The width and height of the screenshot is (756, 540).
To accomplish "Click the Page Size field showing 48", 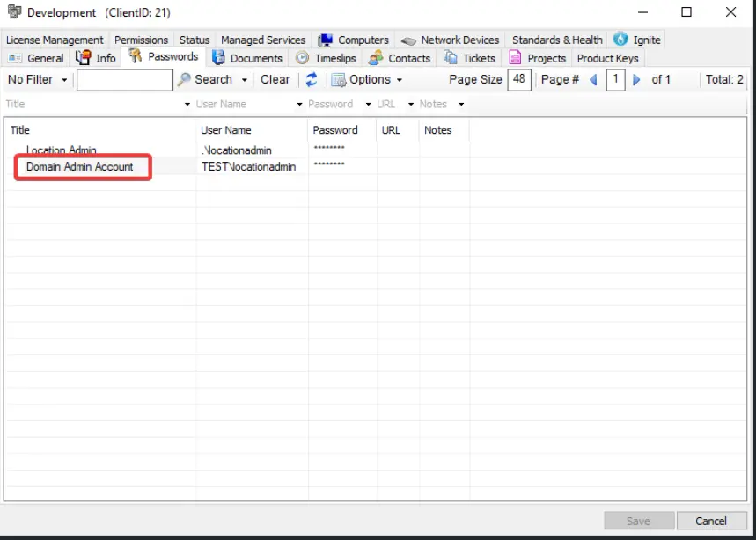I will pyautogui.click(x=519, y=79).
